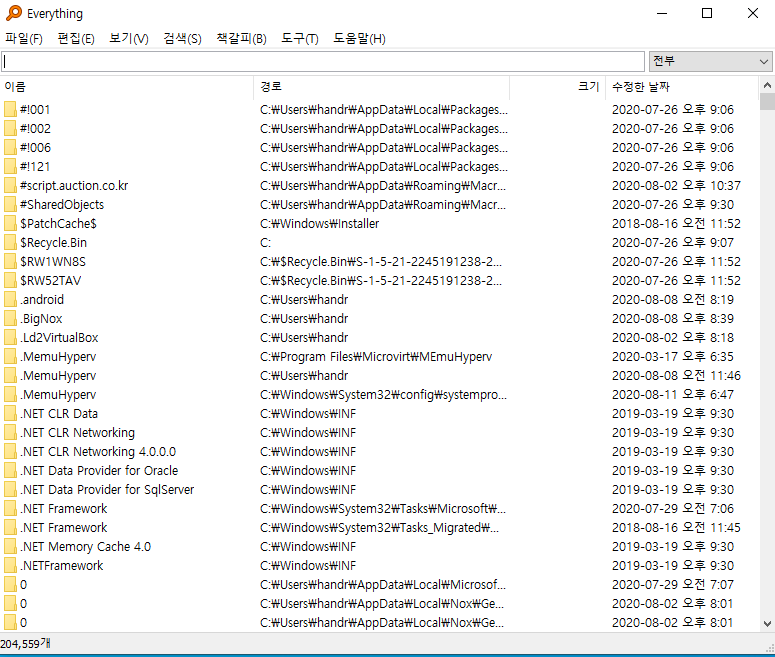Select the #!121 folder name

click(35, 167)
